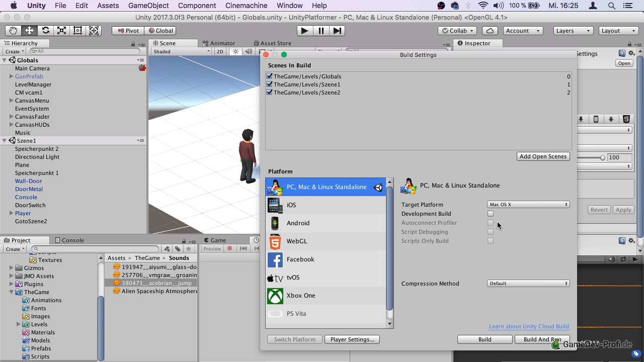644x362 pixels.
Task: Click Wi-Fi status icon in menu bar
Action: click(x=483, y=6)
